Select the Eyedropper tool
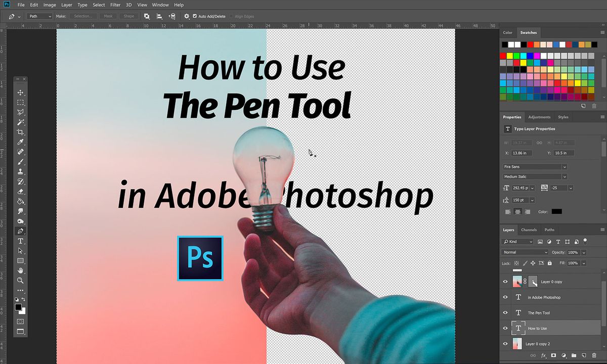 point(21,142)
